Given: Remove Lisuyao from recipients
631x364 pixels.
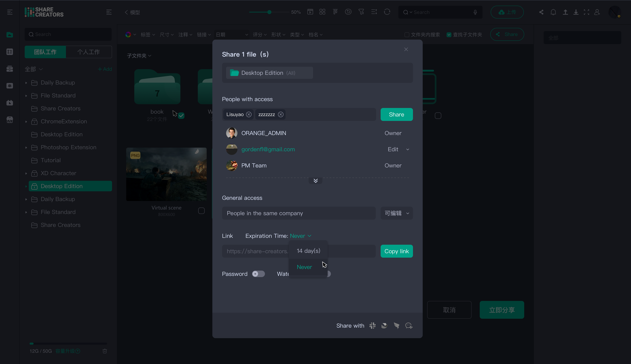Looking at the screenshot, I should pyautogui.click(x=249, y=115).
